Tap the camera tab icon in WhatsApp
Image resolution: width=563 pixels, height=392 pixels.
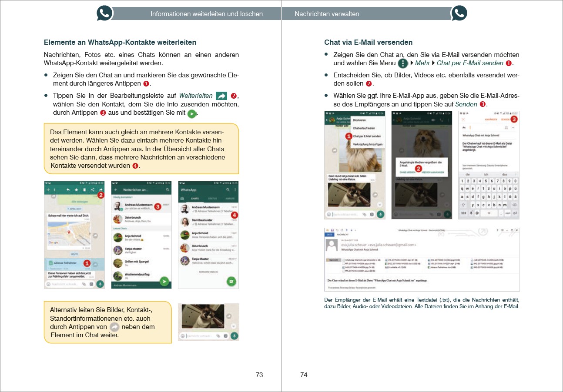182,198
